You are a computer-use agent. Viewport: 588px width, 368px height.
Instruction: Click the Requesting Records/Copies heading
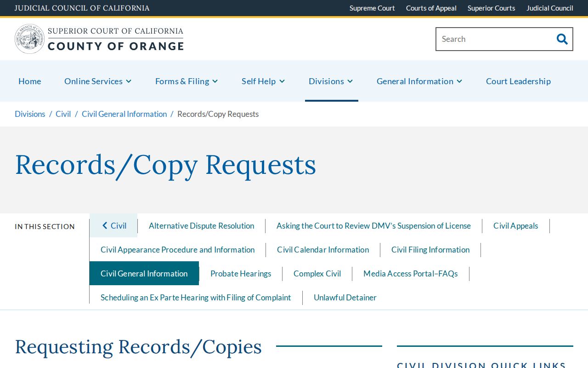point(138,347)
